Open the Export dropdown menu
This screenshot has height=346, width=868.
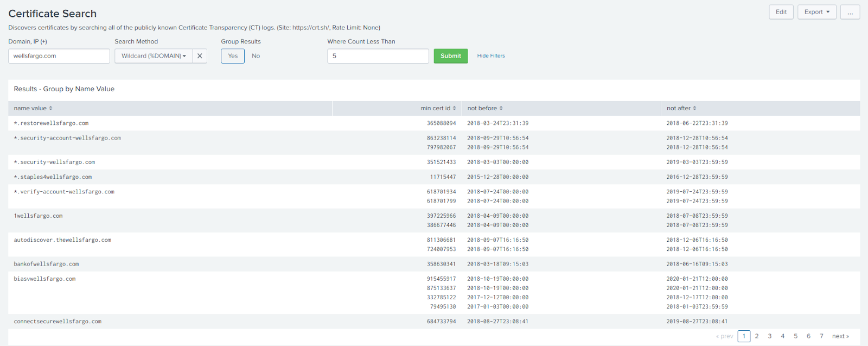click(x=817, y=12)
